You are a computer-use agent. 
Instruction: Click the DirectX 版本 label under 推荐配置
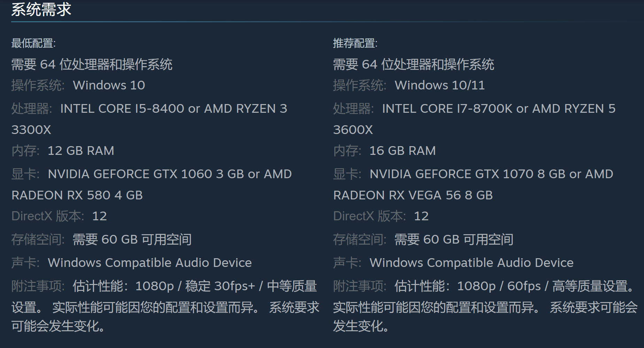tap(369, 216)
